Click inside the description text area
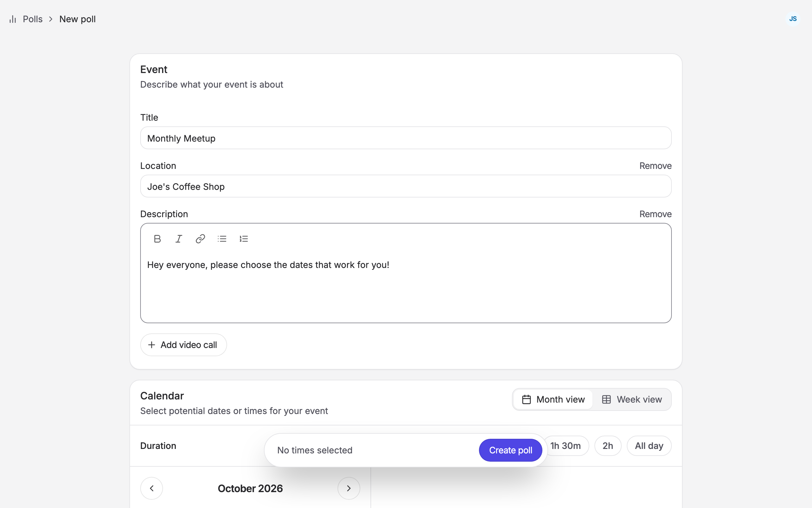This screenshot has height=508, width=812. click(x=406, y=287)
